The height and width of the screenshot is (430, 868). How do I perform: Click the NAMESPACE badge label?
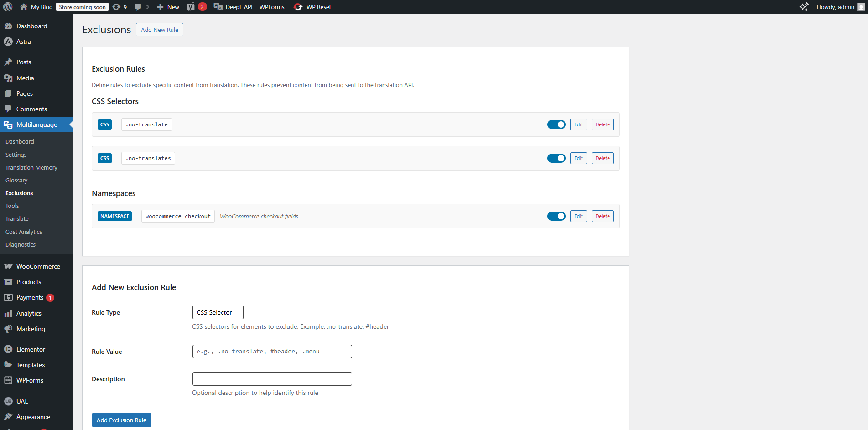pos(115,216)
